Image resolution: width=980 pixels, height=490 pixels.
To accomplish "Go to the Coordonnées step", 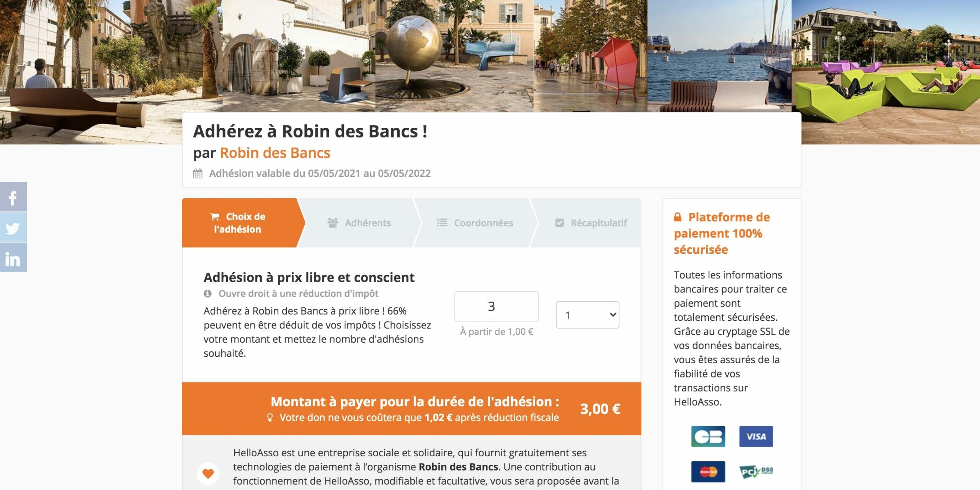I will 475,223.
